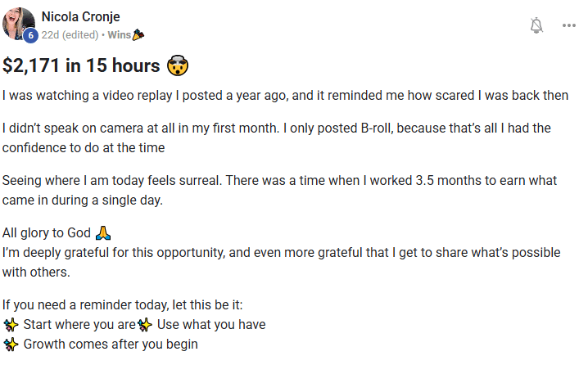Open the Wins category link
The image size is (588, 365).
point(120,35)
